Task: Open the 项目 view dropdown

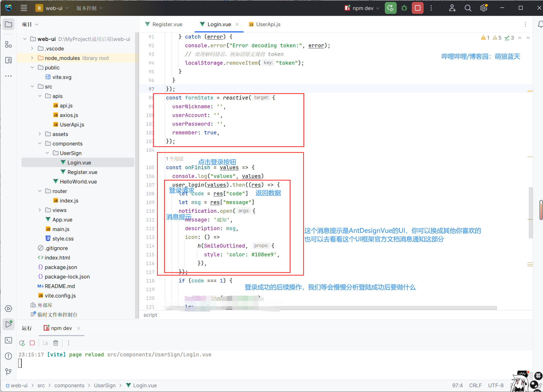Action: 30,25
